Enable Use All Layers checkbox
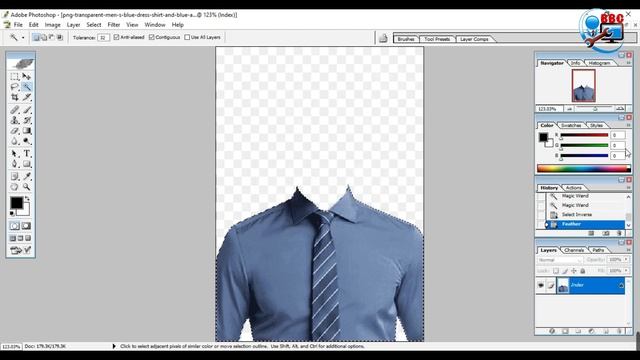This screenshot has width=640, height=360. [187, 37]
